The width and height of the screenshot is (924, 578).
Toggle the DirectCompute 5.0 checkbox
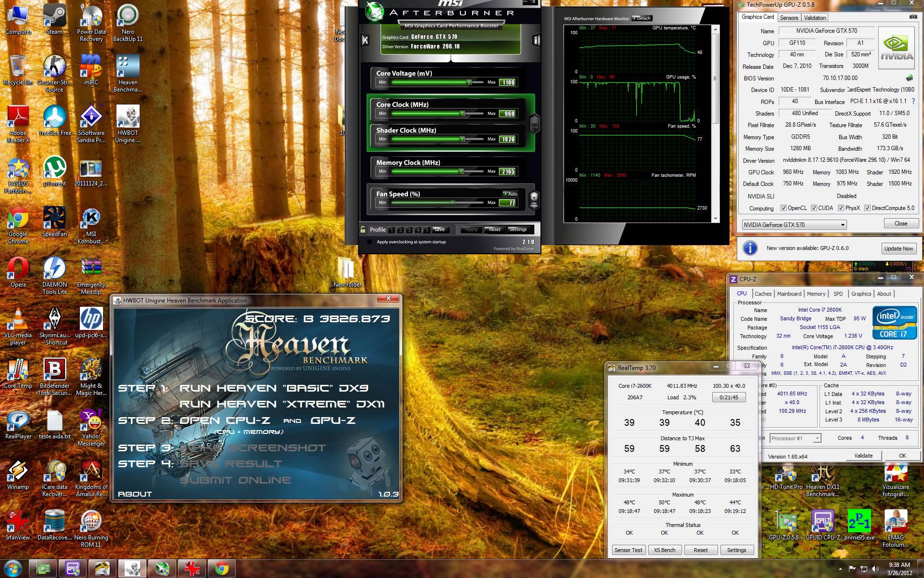(x=867, y=208)
